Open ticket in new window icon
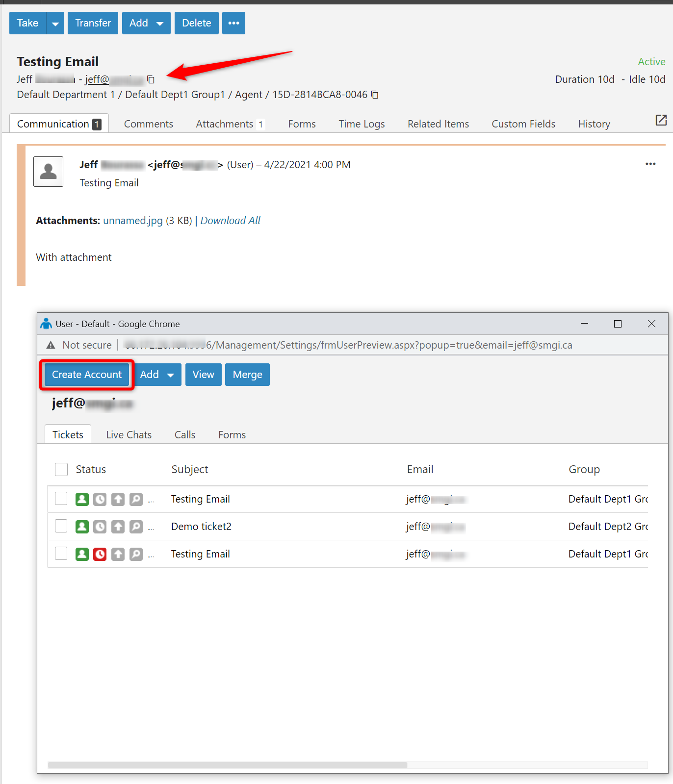The width and height of the screenshot is (673, 784). tap(661, 120)
